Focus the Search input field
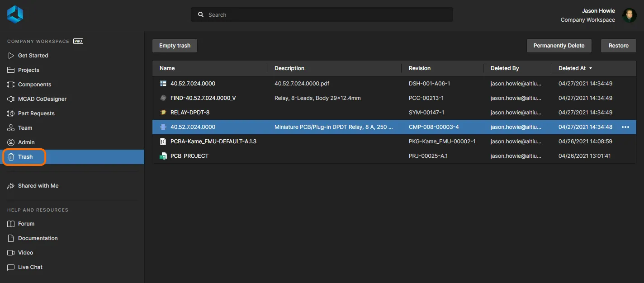The height and width of the screenshot is (283, 644). tap(326, 15)
